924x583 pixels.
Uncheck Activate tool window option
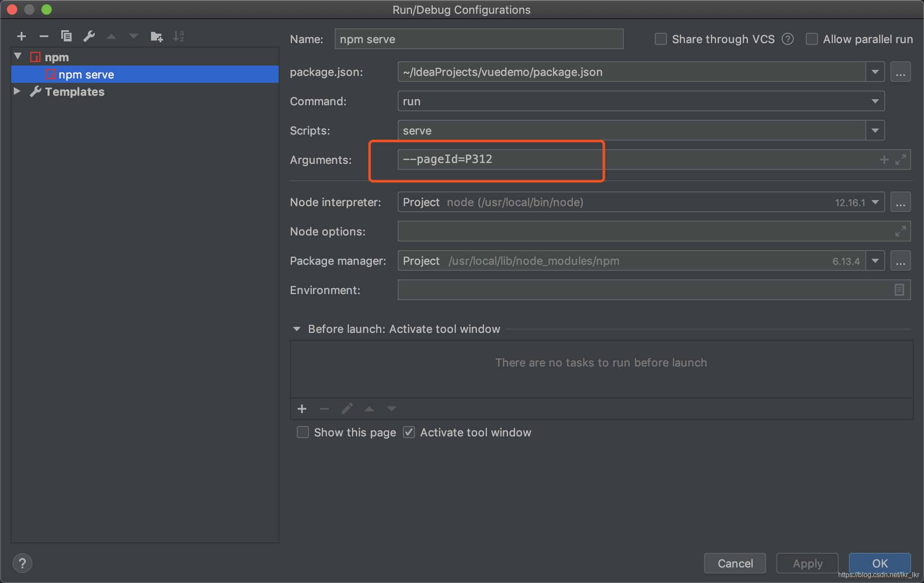409,432
